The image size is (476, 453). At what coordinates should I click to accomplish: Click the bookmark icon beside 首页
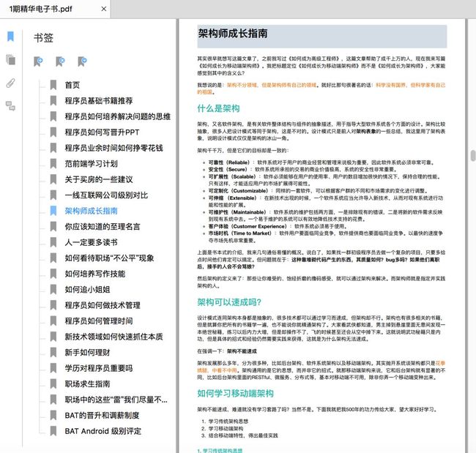point(53,85)
